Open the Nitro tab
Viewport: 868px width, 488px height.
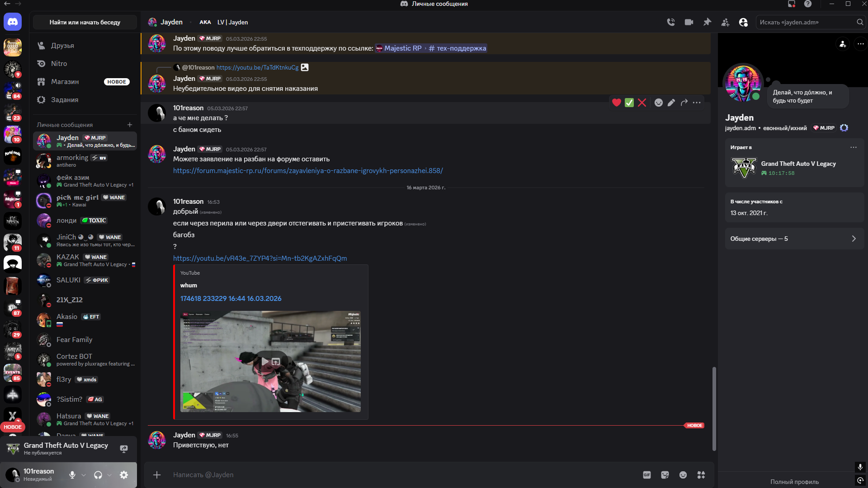pos(59,64)
